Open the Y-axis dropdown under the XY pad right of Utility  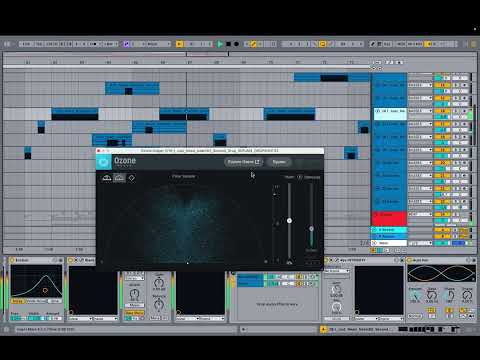pyautogui.click(x=212, y=319)
